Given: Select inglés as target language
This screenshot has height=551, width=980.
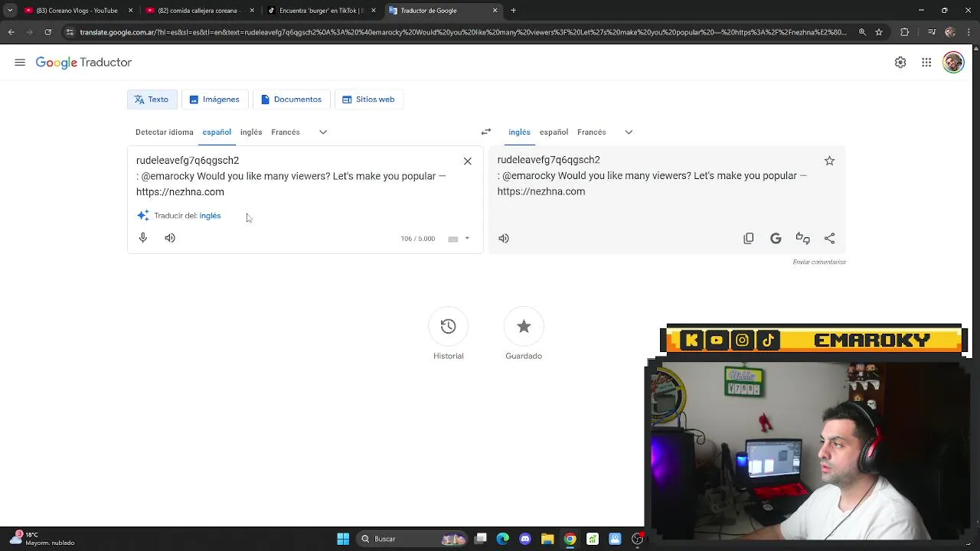Looking at the screenshot, I should (519, 132).
